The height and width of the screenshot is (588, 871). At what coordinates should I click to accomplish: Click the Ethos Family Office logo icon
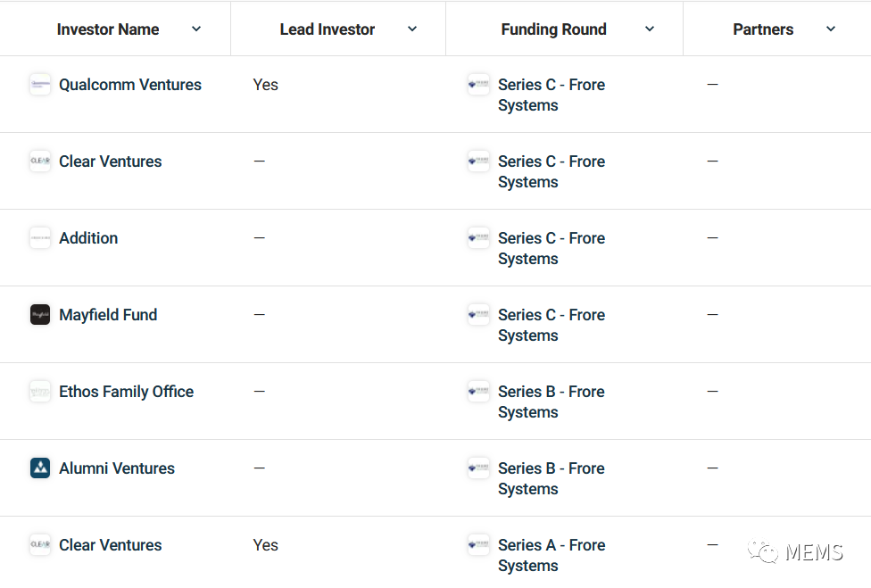click(x=40, y=392)
